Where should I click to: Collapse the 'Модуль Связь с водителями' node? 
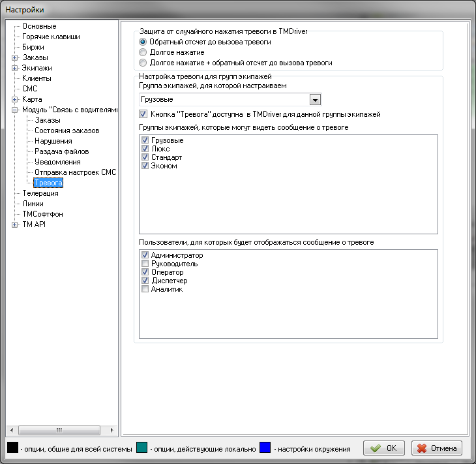(15, 110)
